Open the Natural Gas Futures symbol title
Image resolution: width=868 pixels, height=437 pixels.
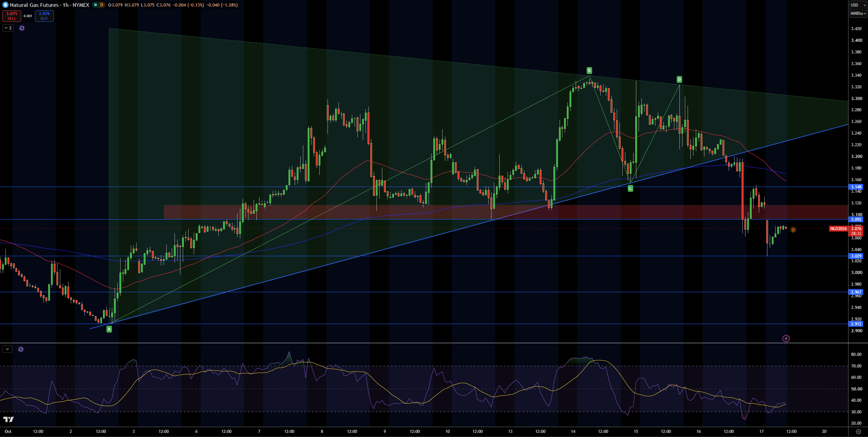(x=49, y=5)
